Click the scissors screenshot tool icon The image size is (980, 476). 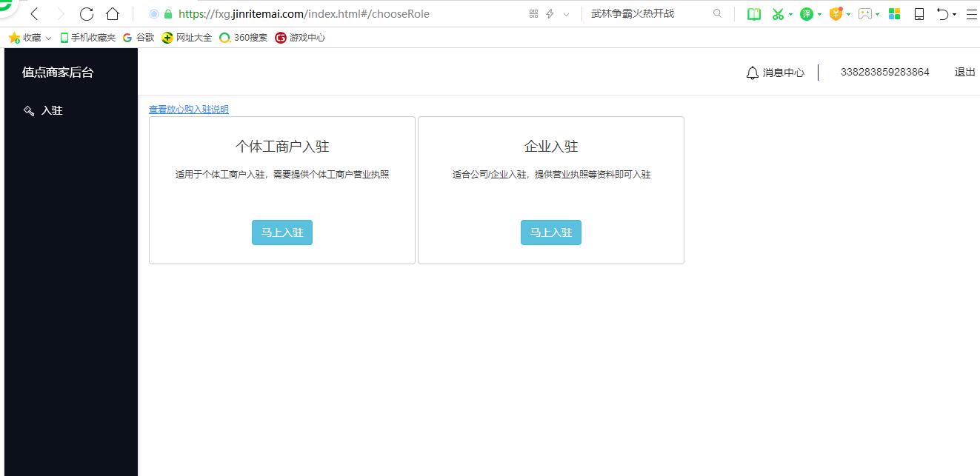click(779, 13)
